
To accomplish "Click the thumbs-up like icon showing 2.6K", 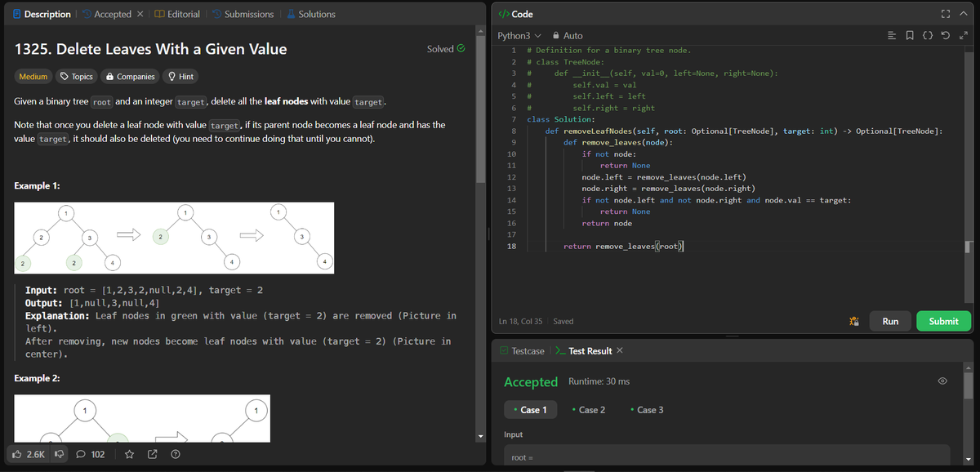I will (x=16, y=454).
